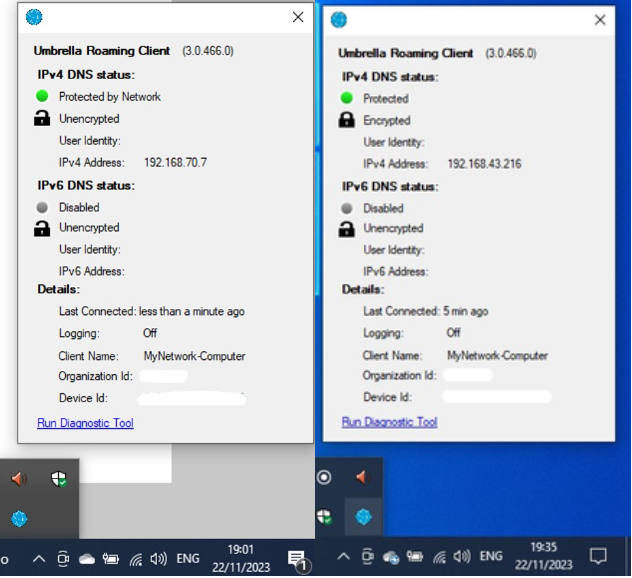Click orange speaker icon in left tray overflow
632x578 pixels.
point(19,479)
